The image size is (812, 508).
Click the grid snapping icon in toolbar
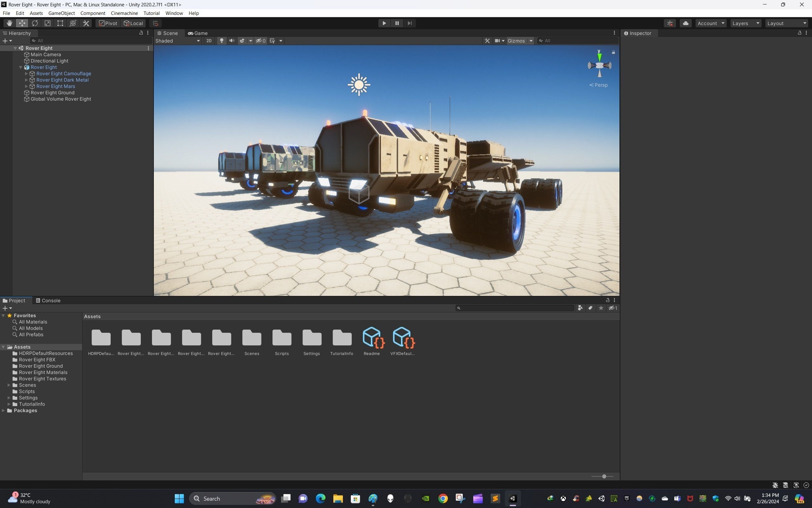pyautogui.click(x=155, y=23)
